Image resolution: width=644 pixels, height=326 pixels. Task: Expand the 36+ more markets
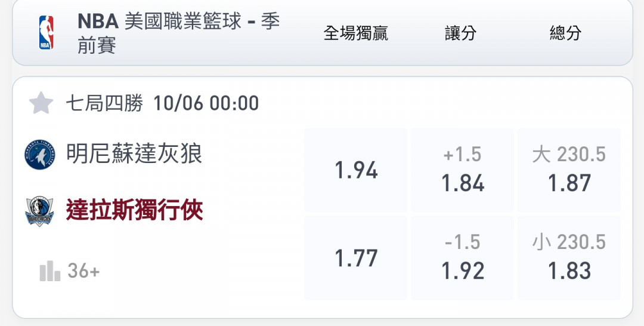[83, 271]
